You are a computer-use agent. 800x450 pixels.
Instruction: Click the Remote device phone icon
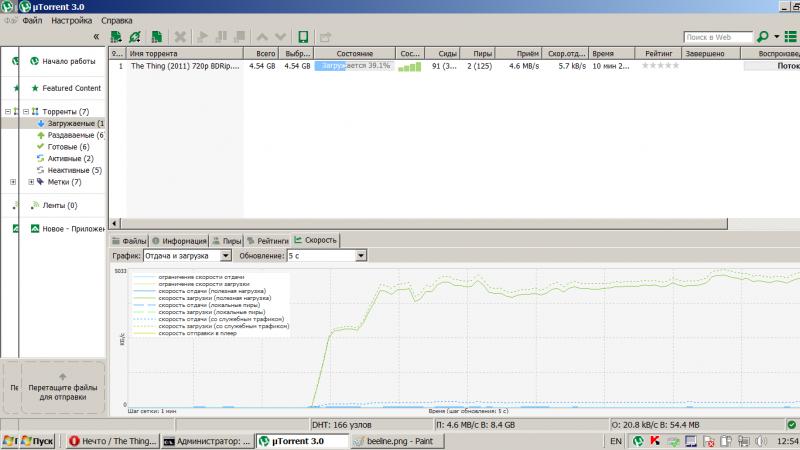tap(303, 37)
